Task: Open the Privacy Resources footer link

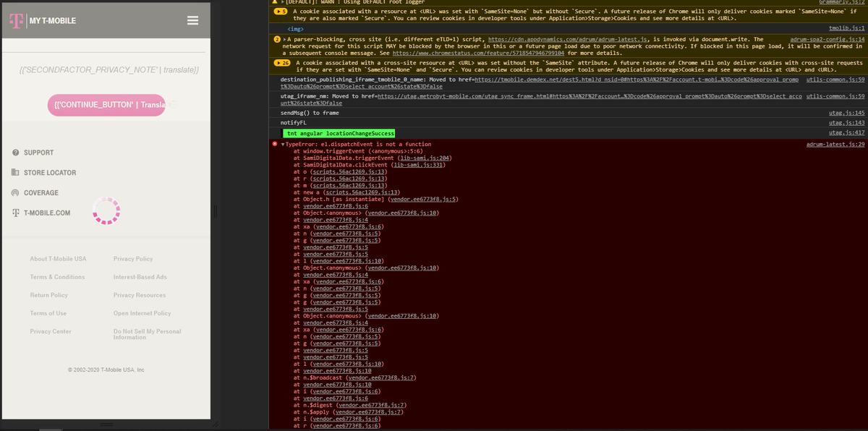Action: pos(140,295)
